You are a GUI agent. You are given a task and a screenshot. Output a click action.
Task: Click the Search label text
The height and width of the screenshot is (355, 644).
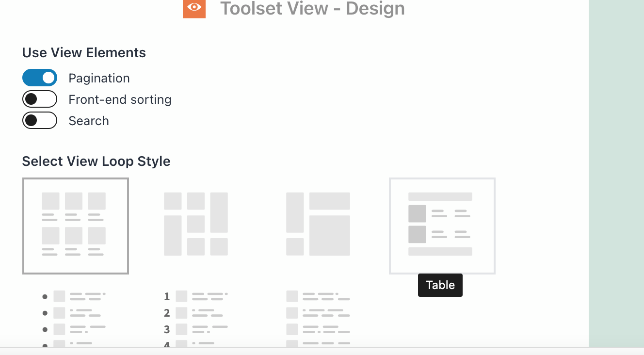pyautogui.click(x=89, y=121)
